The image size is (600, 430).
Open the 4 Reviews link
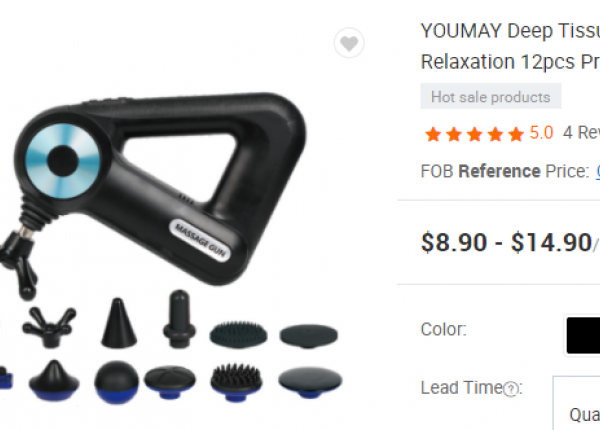(x=581, y=133)
